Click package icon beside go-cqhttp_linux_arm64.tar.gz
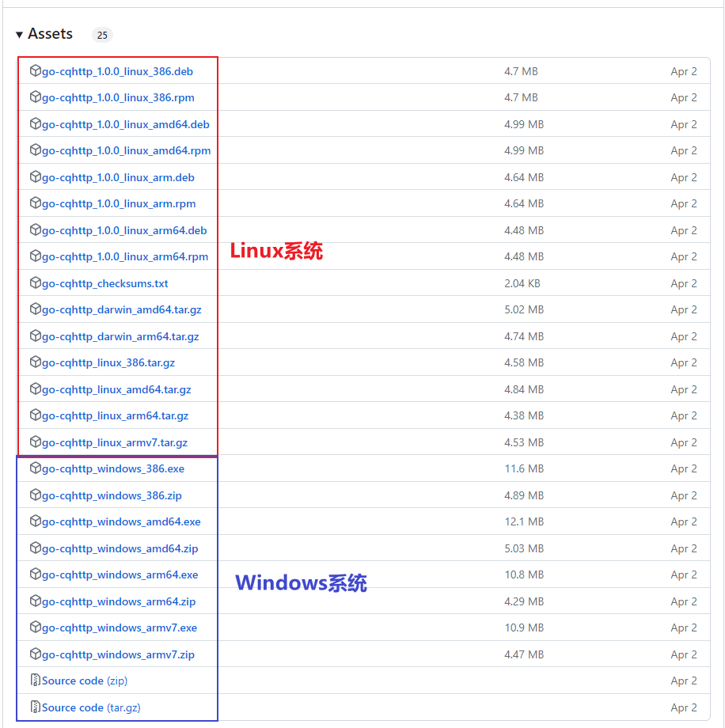Viewport: 725px width, 728px height. (x=36, y=415)
